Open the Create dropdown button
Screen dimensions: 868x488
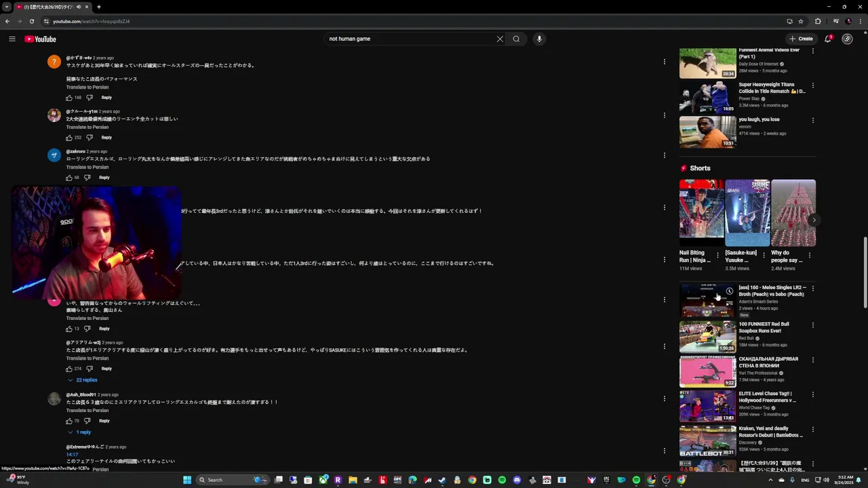pyautogui.click(x=801, y=39)
